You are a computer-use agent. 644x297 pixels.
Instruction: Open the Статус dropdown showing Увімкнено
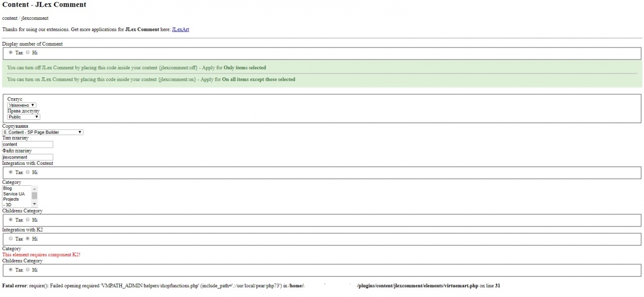point(22,105)
